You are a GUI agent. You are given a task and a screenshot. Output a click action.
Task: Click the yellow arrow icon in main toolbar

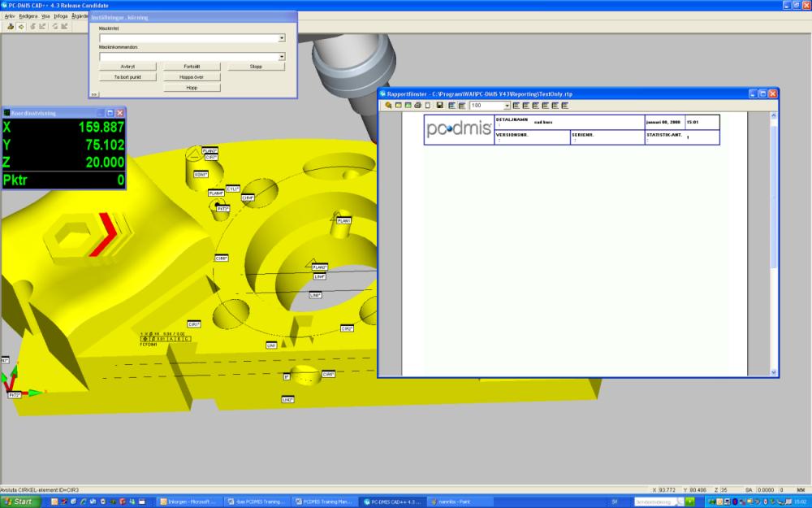[21, 27]
